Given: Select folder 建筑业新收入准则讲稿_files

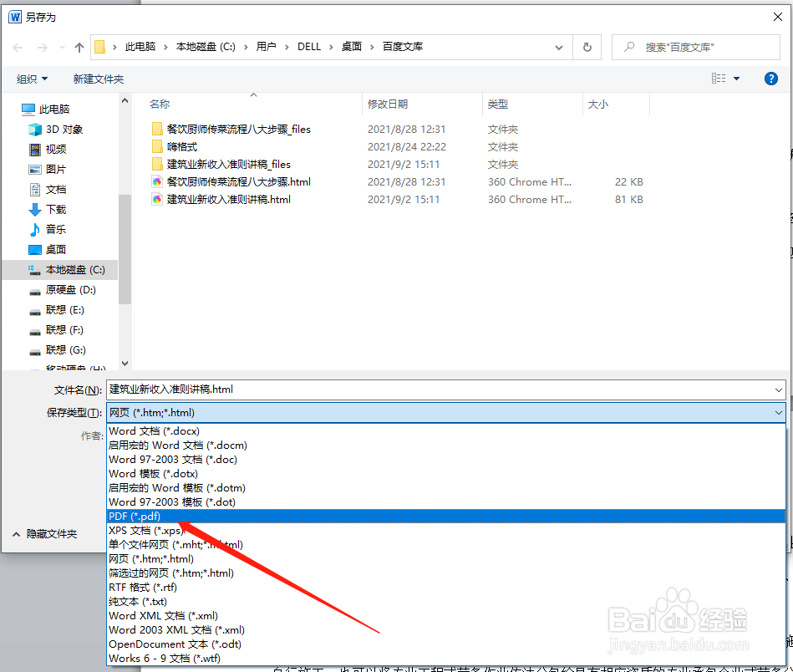Looking at the screenshot, I should [x=221, y=165].
